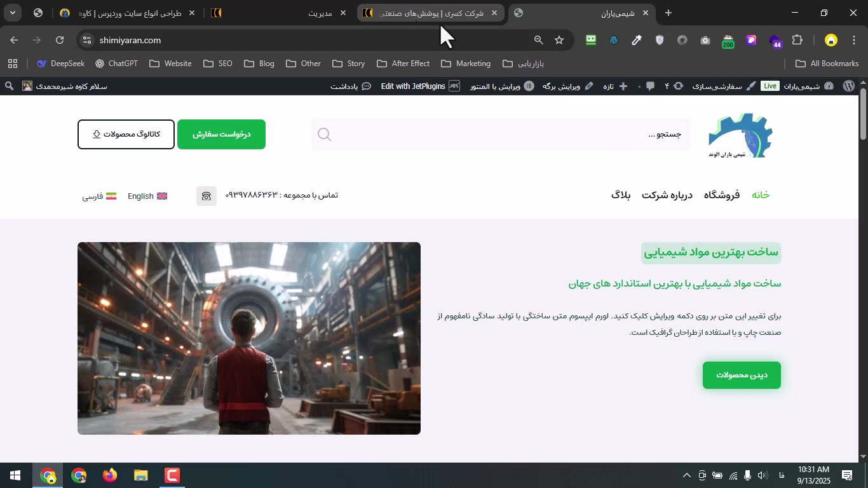Image resolution: width=868 pixels, height=488 pixels.
Task: Switch to the مدیریت tab
Action: [280, 13]
